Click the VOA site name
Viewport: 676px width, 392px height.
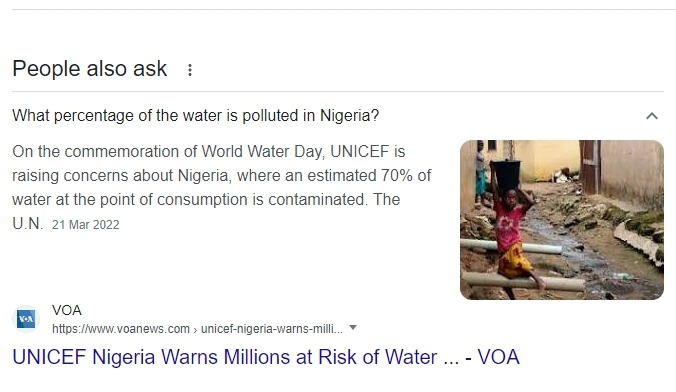pos(67,310)
